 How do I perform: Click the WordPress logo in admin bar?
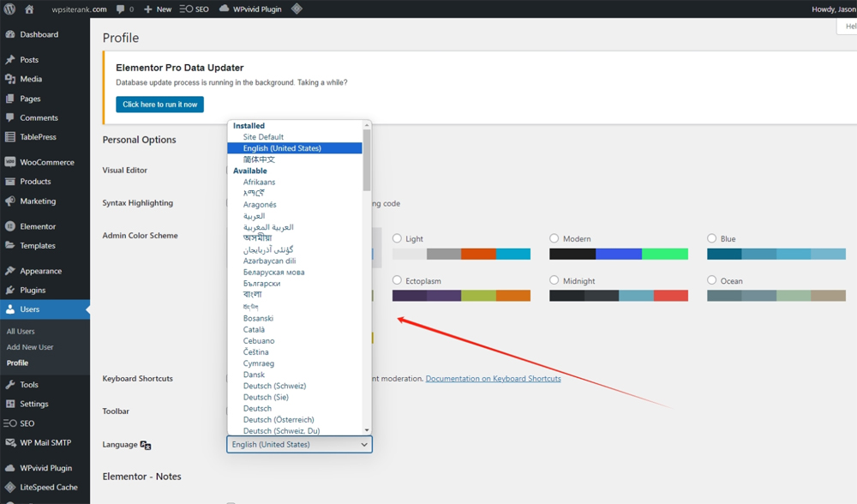pyautogui.click(x=9, y=9)
